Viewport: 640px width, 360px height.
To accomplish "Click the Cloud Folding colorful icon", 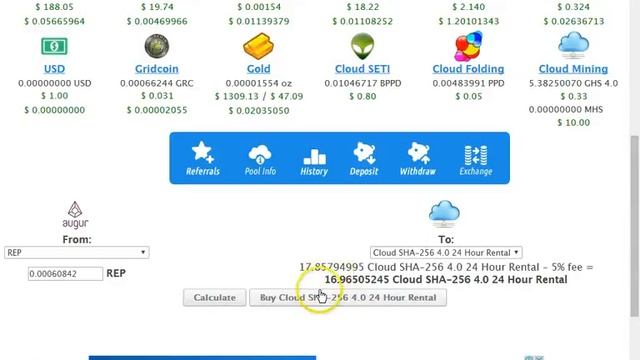I will (468, 46).
